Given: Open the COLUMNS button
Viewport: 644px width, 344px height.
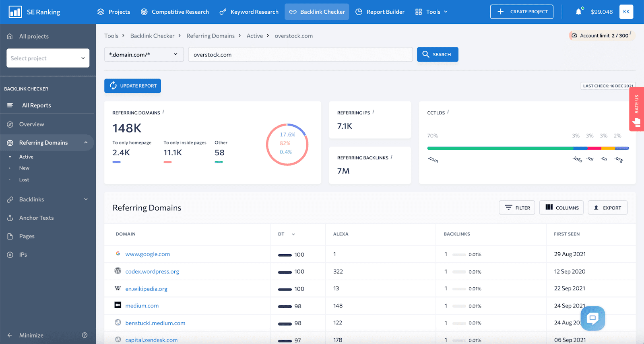Looking at the screenshot, I should coord(561,208).
